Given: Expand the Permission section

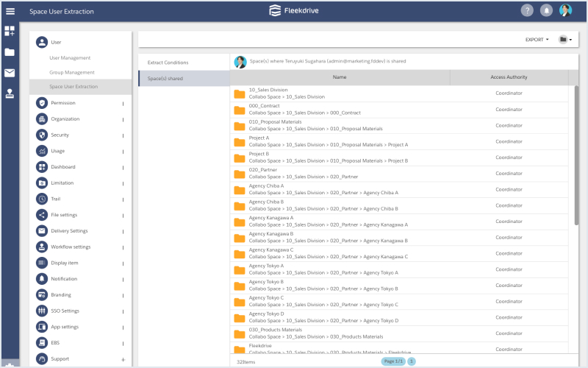Looking at the screenshot, I should (123, 104).
